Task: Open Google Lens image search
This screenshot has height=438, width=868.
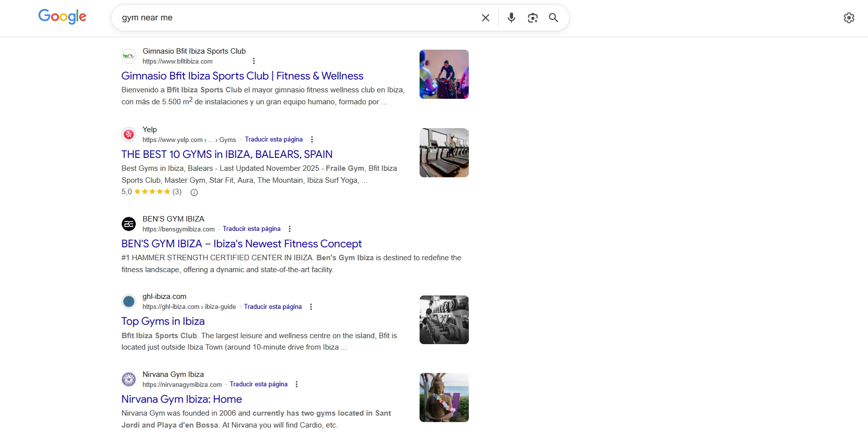Action: (x=532, y=18)
